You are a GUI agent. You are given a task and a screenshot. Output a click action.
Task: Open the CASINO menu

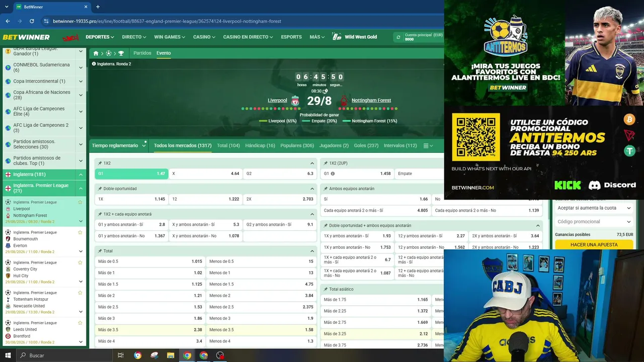point(204,37)
